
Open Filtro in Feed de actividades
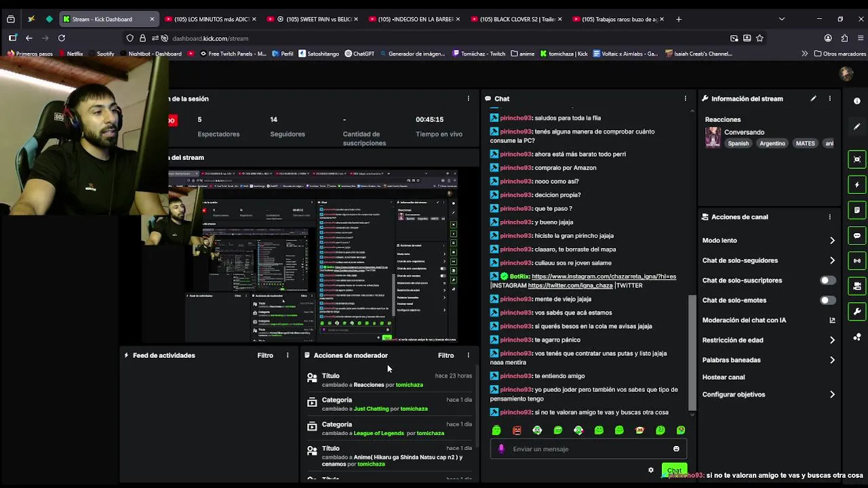[265, 355]
